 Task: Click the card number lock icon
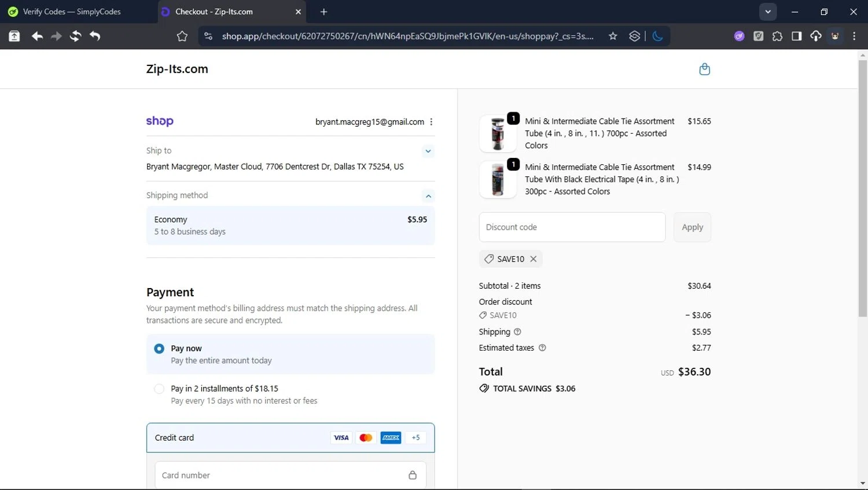pyautogui.click(x=413, y=475)
